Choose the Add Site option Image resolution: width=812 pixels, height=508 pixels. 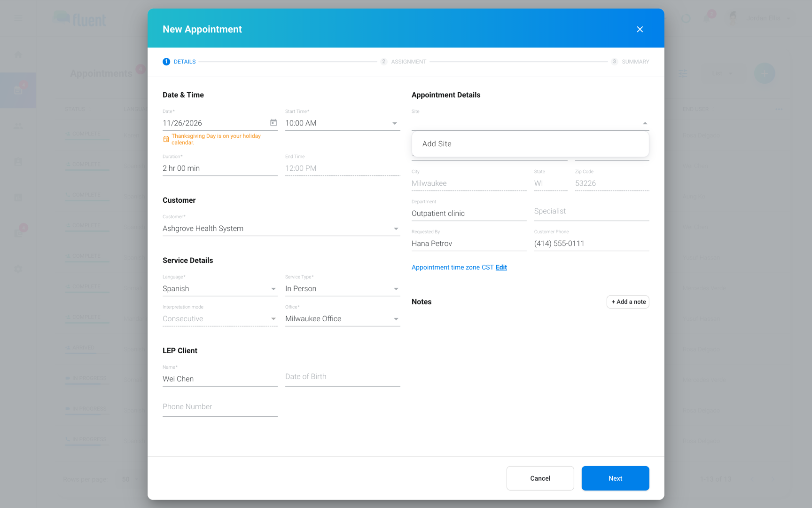(530, 144)
